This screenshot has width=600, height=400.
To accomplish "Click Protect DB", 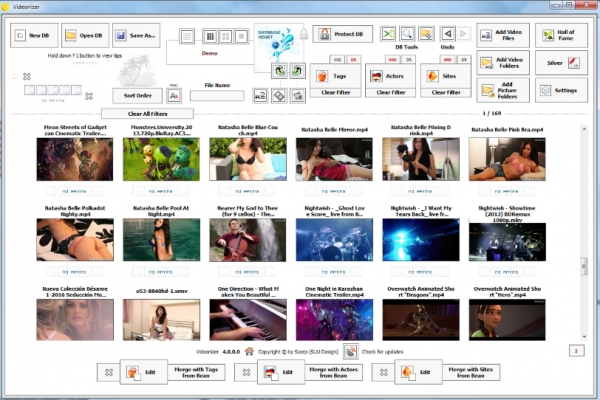I will 342,34.
